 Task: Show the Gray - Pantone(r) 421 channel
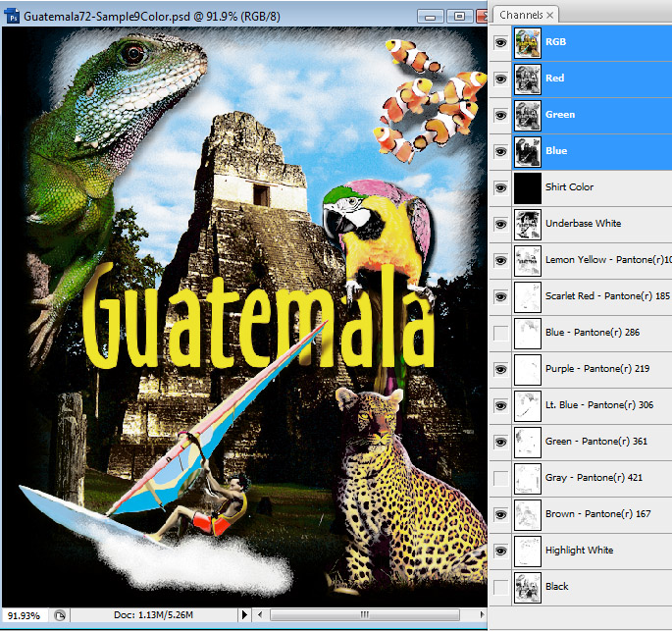point(500,478)
